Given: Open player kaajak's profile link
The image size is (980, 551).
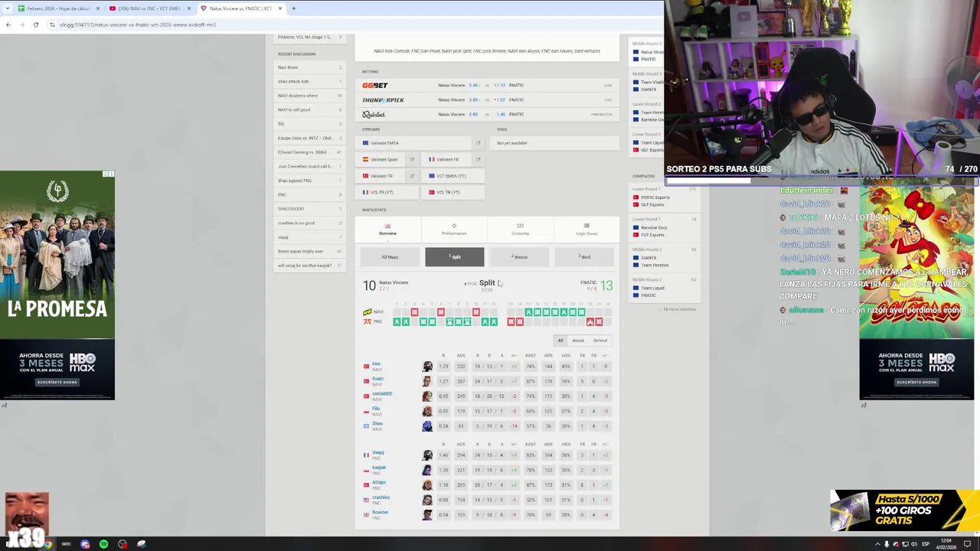Looking at the screenshot, I should pyautogui.click(x=378, y=469).
